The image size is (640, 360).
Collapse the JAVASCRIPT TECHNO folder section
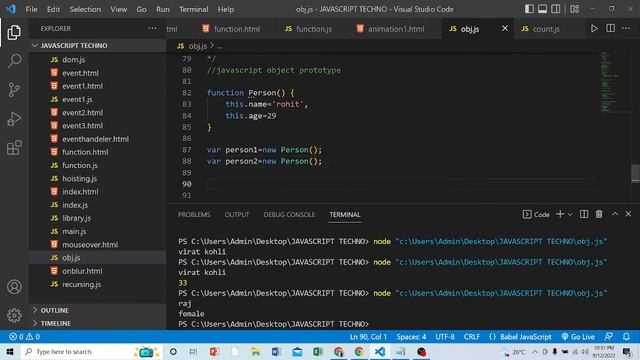pos(98,45)
